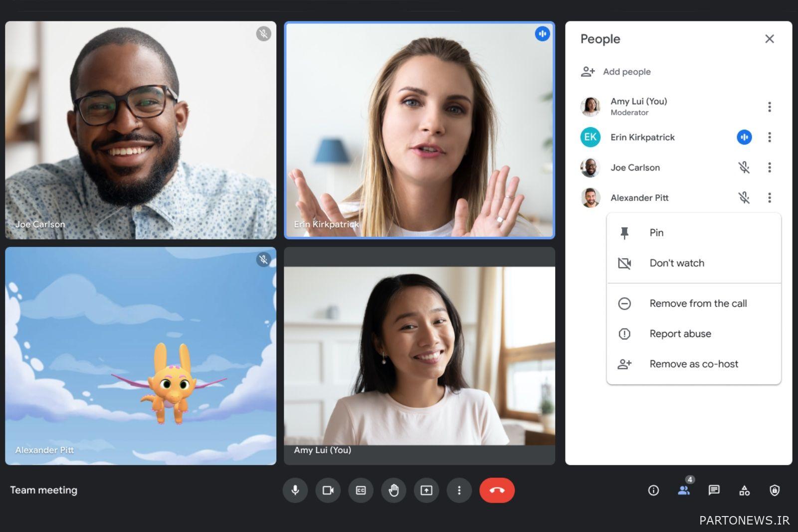The height and width of the screenshot is (532, 798).
Task: Click the name Alexander Pitt in People list
Action: pyautogui.click(x=639, y=198)
